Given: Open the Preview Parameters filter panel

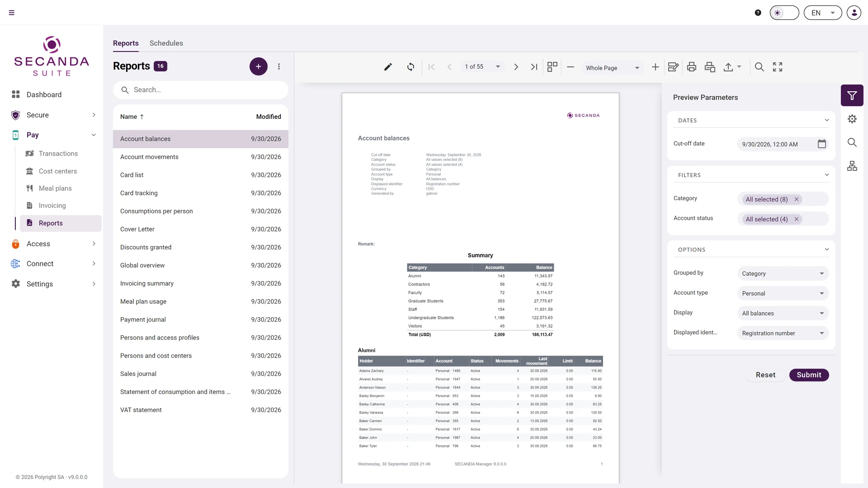Looking at the screenshot, I should pyautogui.click(x=852, y=95).
